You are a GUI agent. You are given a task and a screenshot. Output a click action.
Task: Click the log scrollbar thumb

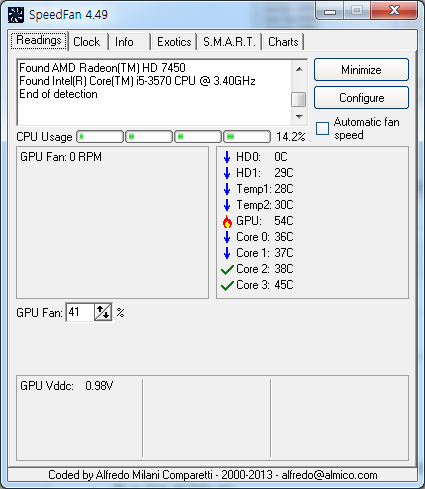click(x=299, y=99)
